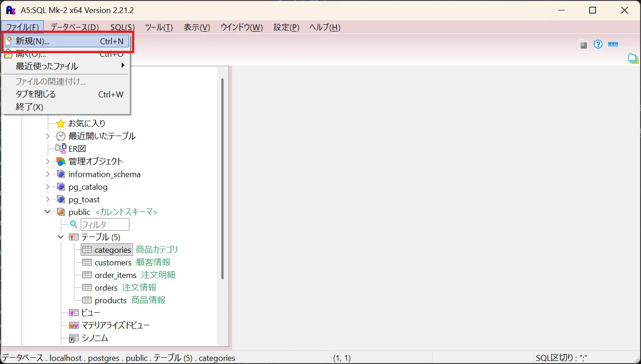Click the pg_toast schema icon
Viewport: 641px width, 364px height.
[61, 200]
